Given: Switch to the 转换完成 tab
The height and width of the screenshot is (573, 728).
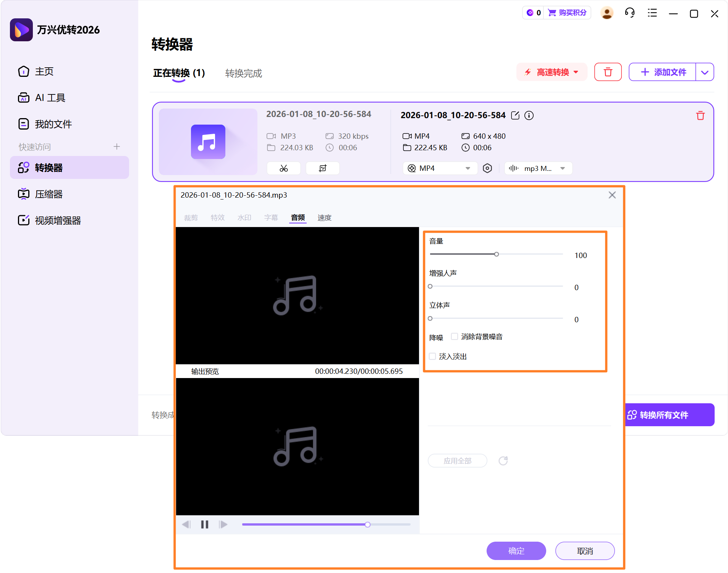Looking at the screenshot, I should point(243,73).
